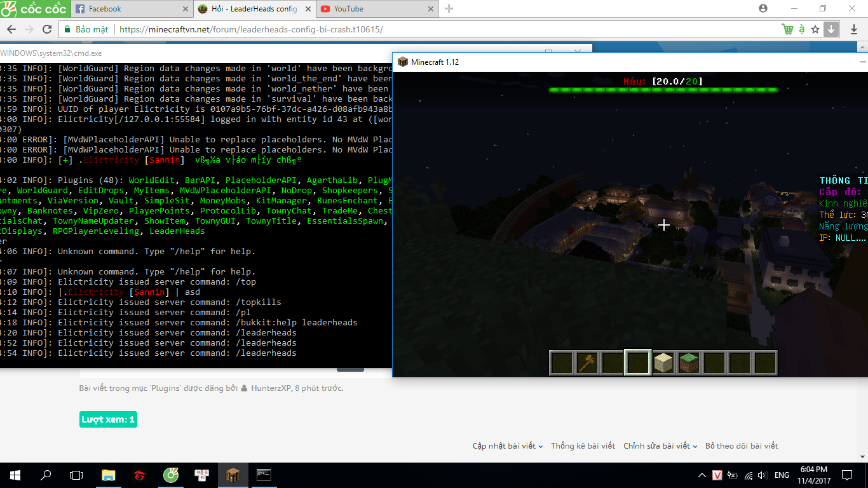The width and height of the screenshot is (868, 488).
Task: Open the browser downloads icon
Action: click(854, 29)
